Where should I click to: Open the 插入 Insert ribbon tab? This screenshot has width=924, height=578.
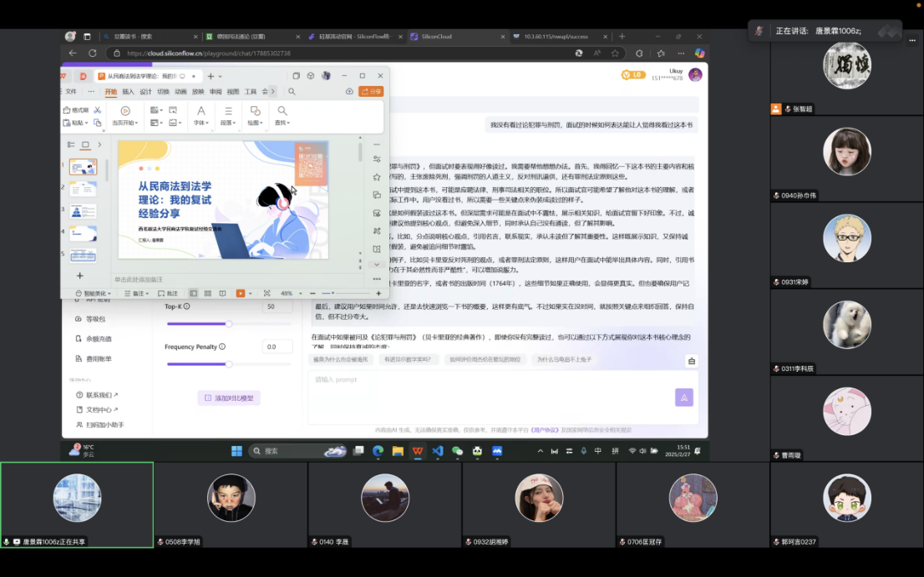(x=128, y=92)
